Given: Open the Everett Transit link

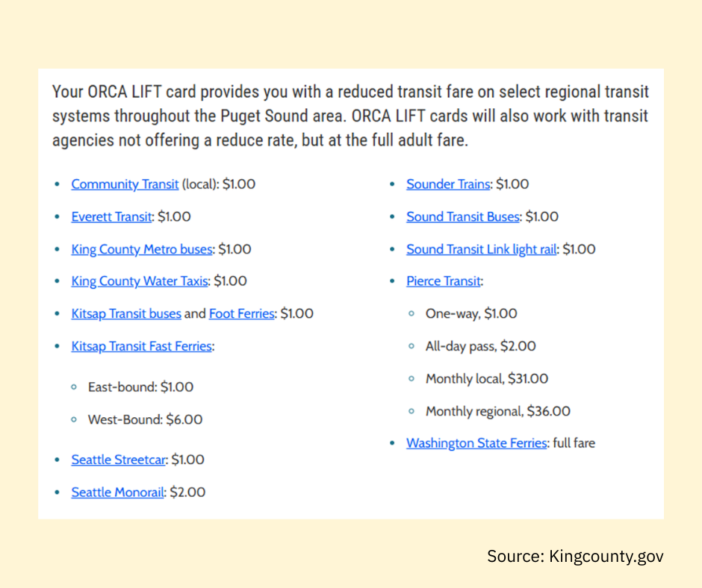Looking at the screenshot, I should (111, 216).
